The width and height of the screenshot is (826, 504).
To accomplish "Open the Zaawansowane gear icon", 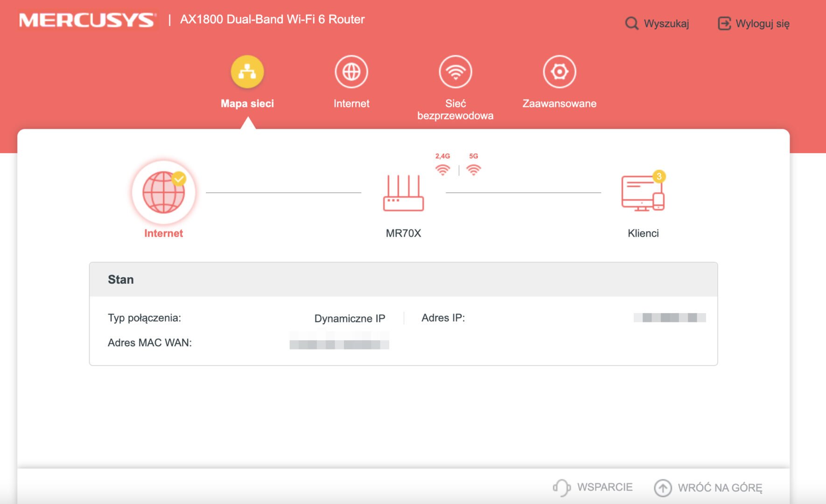I will pyautogui.click(x=559, y=72).
